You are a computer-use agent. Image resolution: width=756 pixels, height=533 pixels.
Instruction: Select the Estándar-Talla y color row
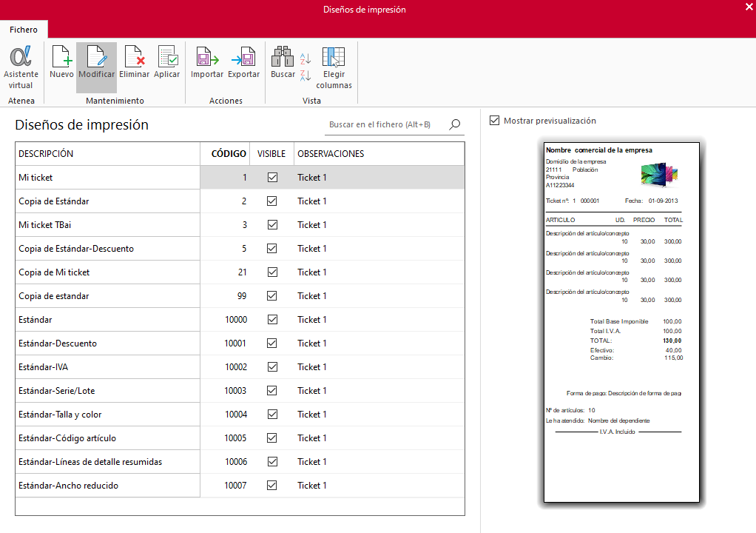[240, 415]
